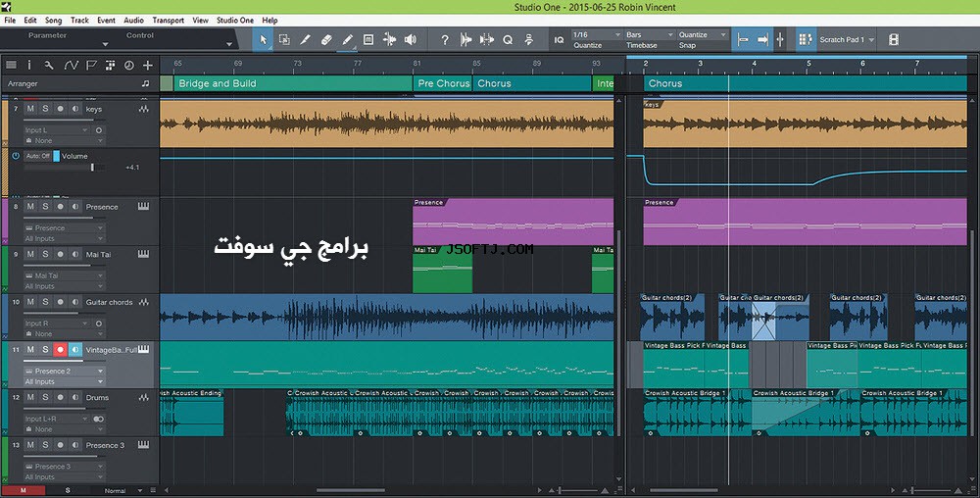Image resolution: width=980 pixels, height=498 pixels.
Task: Solo the Drums track
Action: click(45, 397)
